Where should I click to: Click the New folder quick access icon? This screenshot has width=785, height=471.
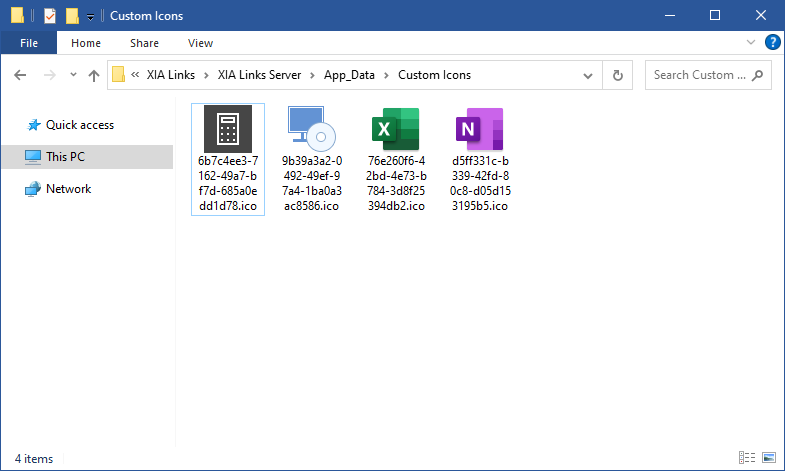pyautogui.click(x=72, y=16)
